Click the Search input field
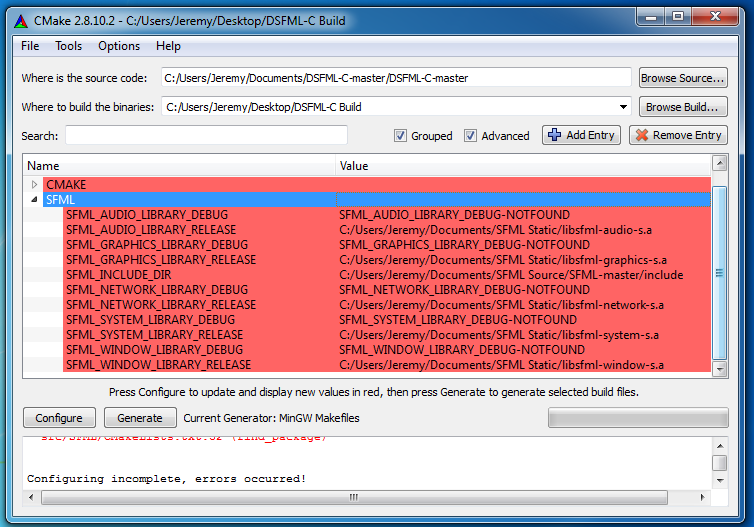The width and height of the screenshot is (754, 527). coord(206,136)
